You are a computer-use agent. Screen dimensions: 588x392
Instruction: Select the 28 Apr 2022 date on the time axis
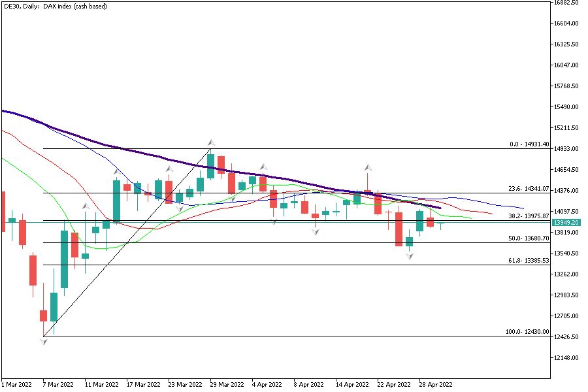pos(434,385)
